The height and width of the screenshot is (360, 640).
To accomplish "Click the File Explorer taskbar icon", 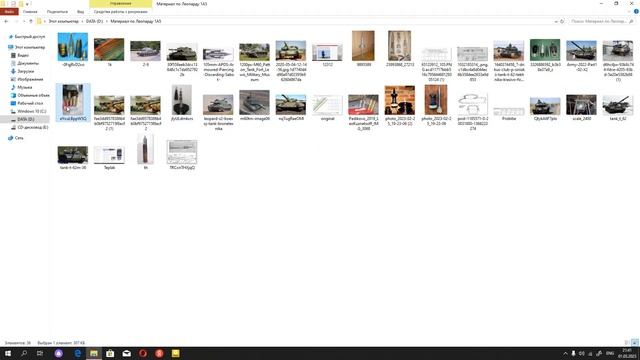I will 94,353.
